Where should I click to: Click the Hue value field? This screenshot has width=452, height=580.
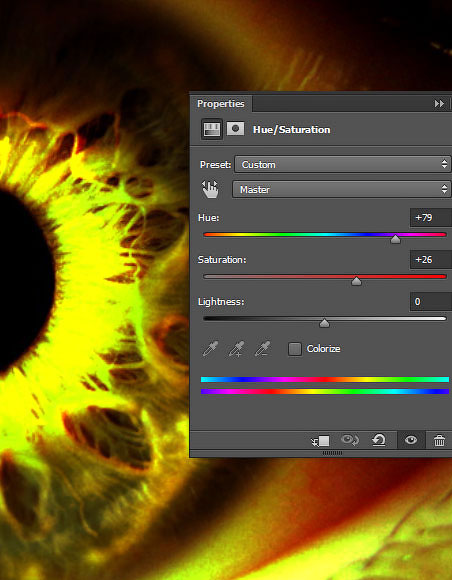(x=431, y=218)
